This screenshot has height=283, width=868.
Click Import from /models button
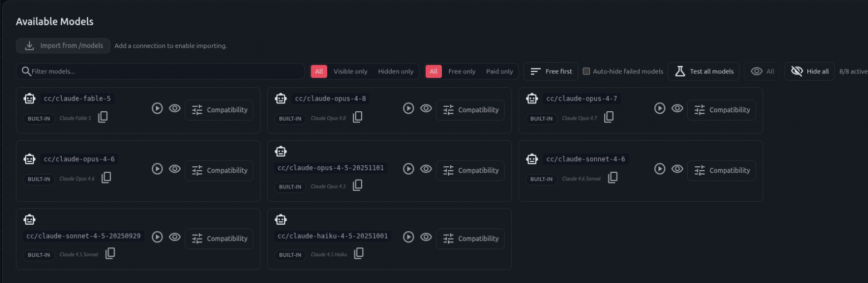[63, 46]
